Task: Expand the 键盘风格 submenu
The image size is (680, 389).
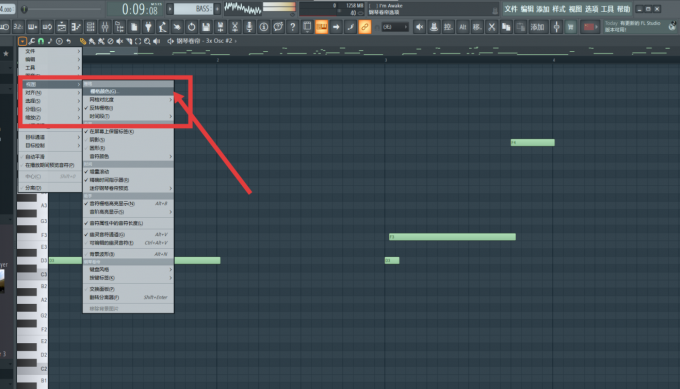Action: pos(128,269)
